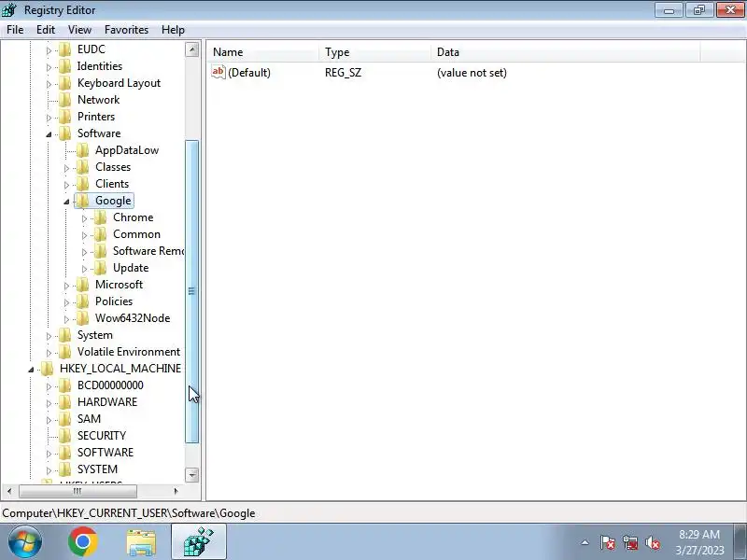Expand the Common key
This screenshot has width=747, height=560.
84,235
